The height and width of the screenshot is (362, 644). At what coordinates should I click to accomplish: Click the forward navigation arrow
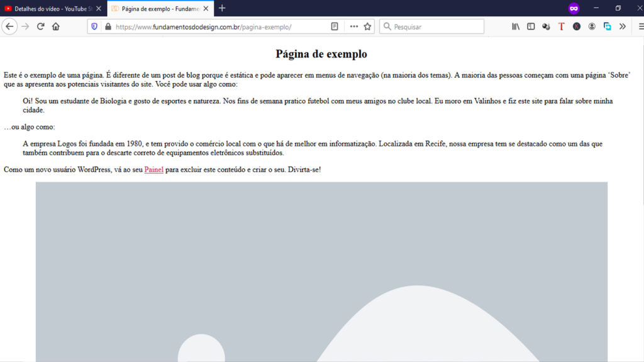click(25, 26)
